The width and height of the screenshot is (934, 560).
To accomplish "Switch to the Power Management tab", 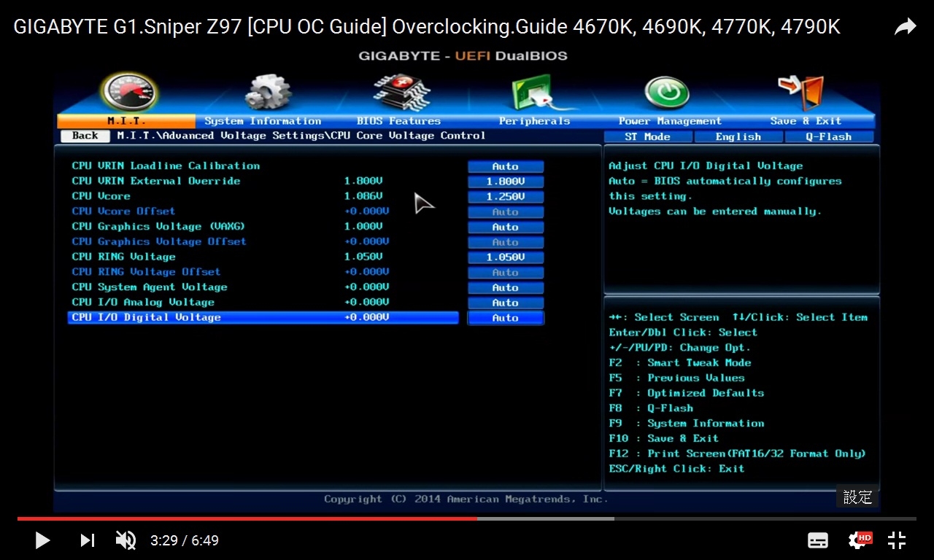I will pos(670,121).
